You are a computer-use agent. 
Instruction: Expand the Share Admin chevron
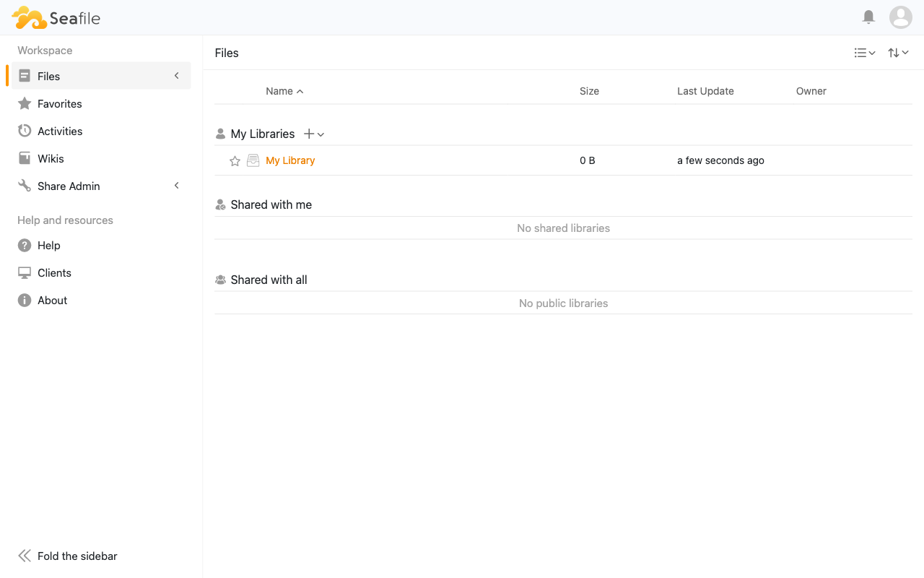[177, 186]
